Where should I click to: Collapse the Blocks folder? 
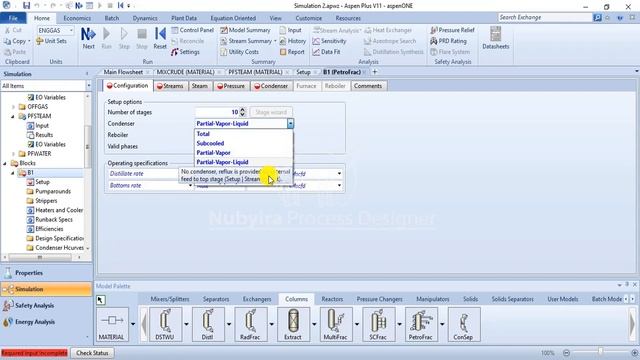click(x=5, y=163)
